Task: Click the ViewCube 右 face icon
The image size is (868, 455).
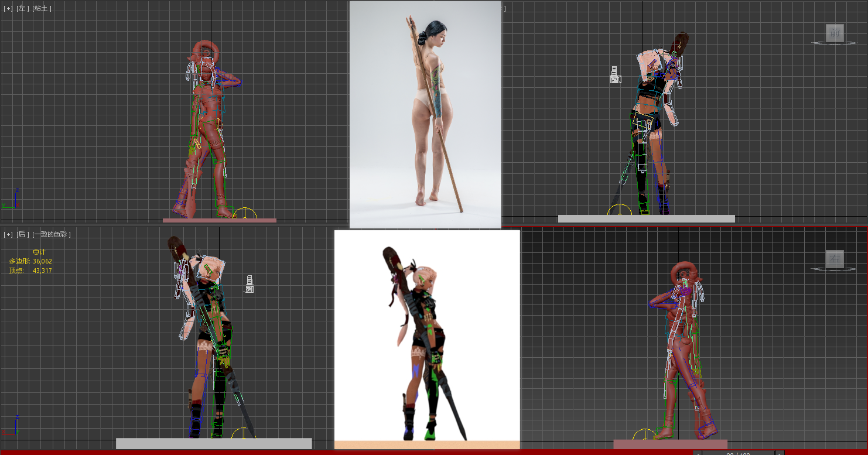Action: coord(835,259)
